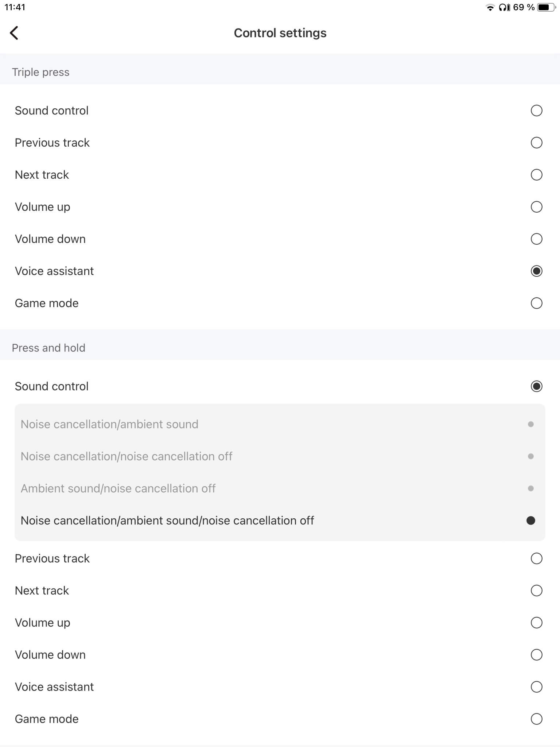Pick Game mode for Triple press
Image resolution: width=560 pixels, height=747 pixels.
pos(536,303)
